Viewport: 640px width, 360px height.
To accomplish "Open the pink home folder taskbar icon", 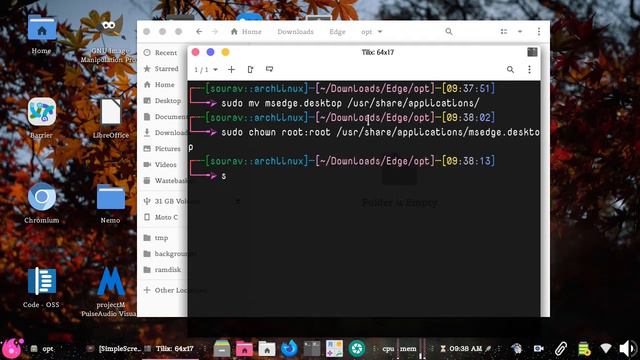I will [244, 349].
